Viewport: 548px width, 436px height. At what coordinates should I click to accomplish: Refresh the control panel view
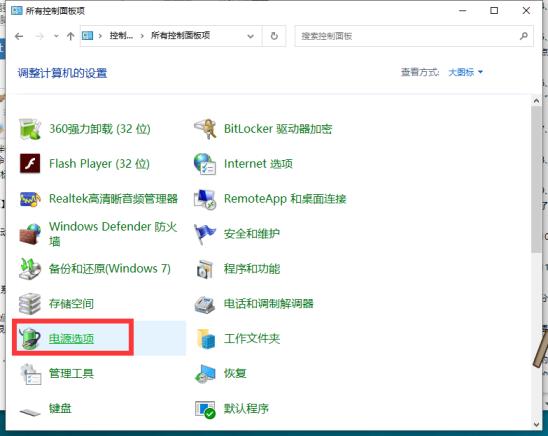[x=274, y=36]
